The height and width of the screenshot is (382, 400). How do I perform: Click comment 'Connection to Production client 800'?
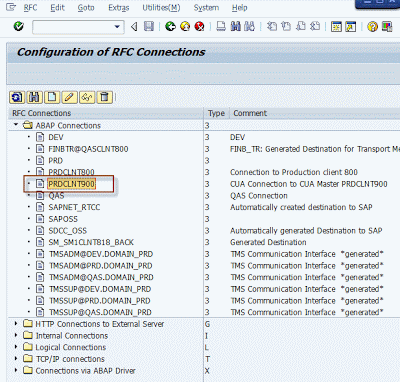point(294,172)
